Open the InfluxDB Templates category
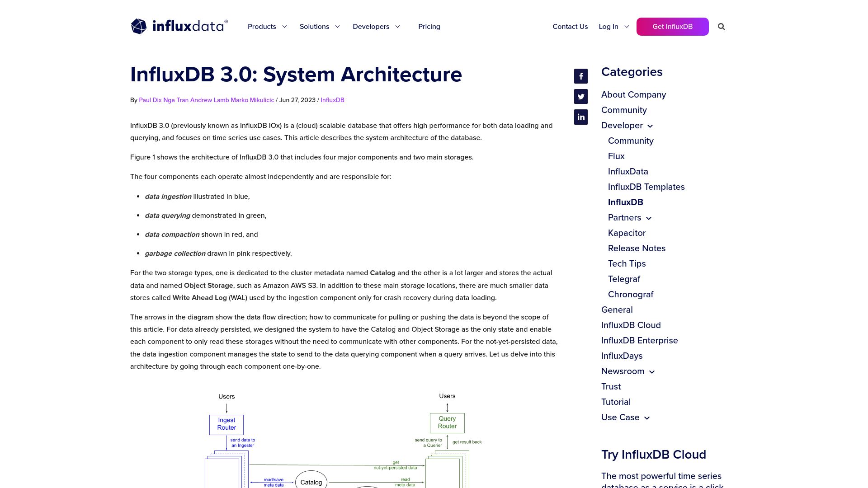The image size is (868, 488). click(646, 187)
